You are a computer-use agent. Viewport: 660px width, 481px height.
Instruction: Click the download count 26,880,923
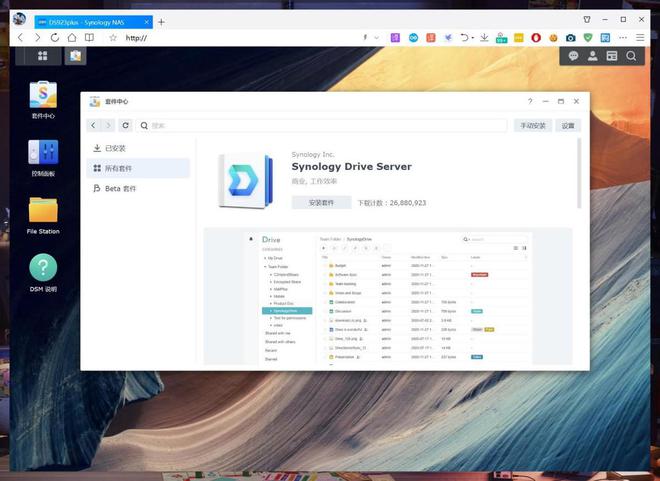[x=407, y=203]
